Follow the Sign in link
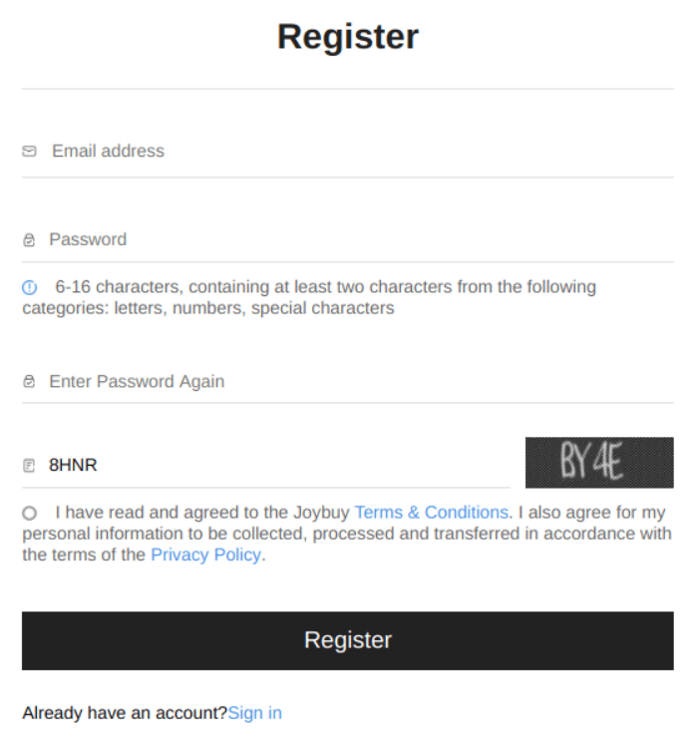Viewport: 700px width, 741px height. pyautogui.click(x=254, y=713)
